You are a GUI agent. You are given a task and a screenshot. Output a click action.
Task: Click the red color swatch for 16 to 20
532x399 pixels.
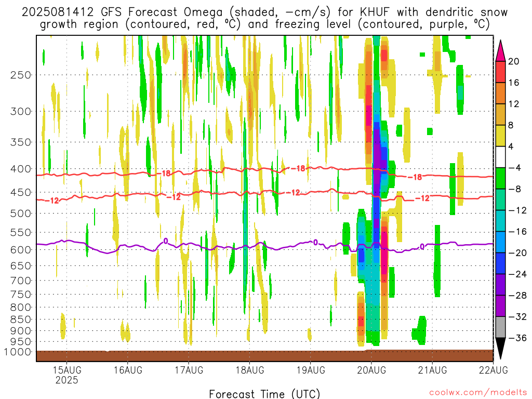pyautogui.click(x=500, y=72)
